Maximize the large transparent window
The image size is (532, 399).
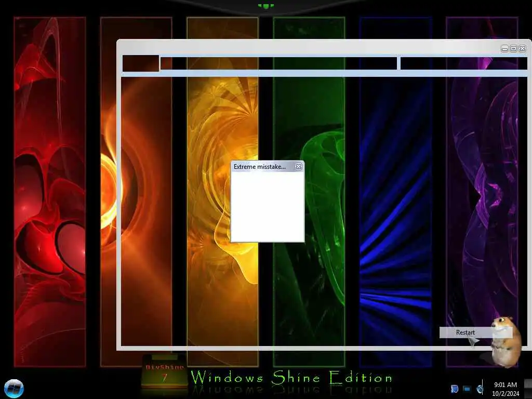[x=513, y=49]
